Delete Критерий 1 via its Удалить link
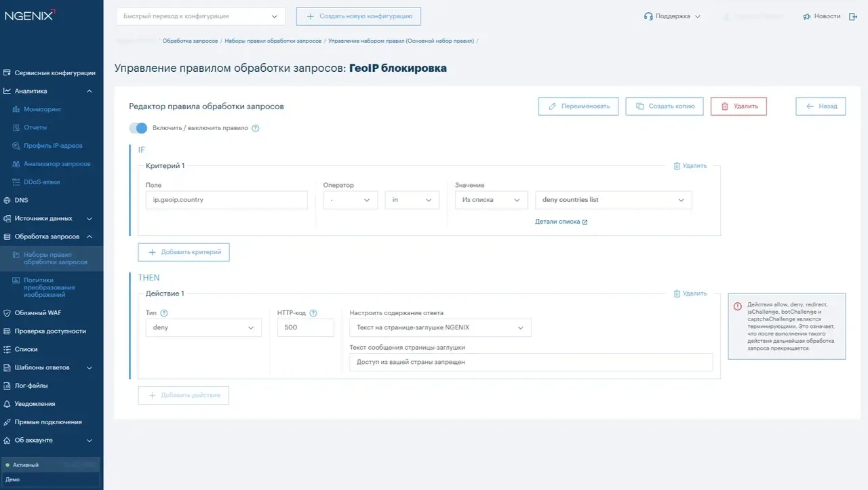Viewport: 868px width, 490px height. click(690, 165)
